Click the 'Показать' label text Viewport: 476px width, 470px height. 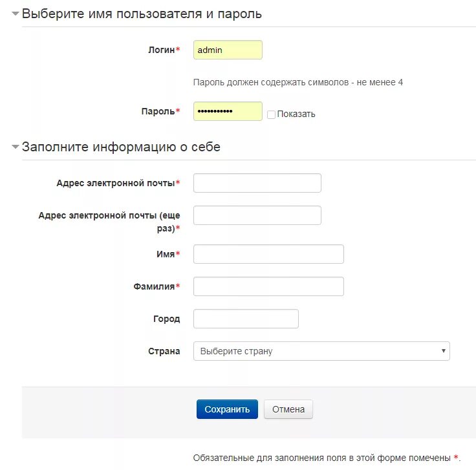(x=296, y=114)
